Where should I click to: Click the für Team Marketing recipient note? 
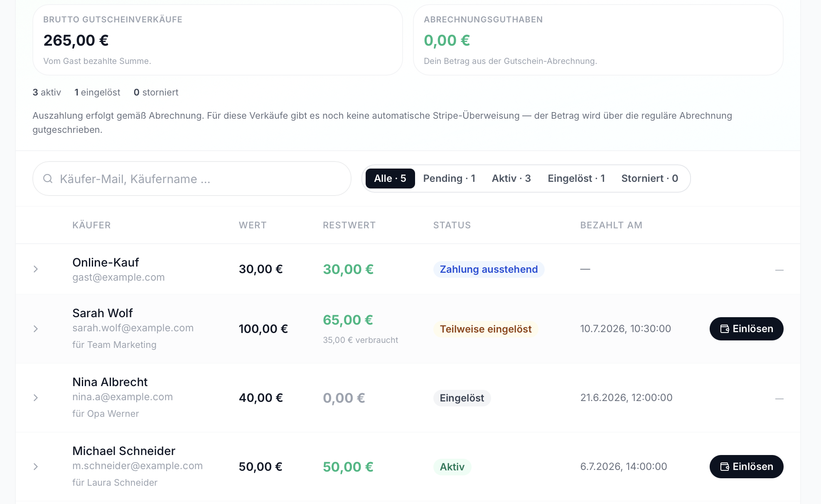(x=114, y=345)
